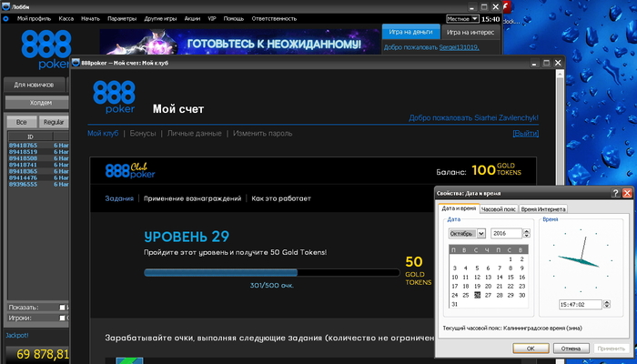The height and width of the screenshot is (364, 637).
Task: Click the Sergei131019 username link
Action: [x=459, y=47]
